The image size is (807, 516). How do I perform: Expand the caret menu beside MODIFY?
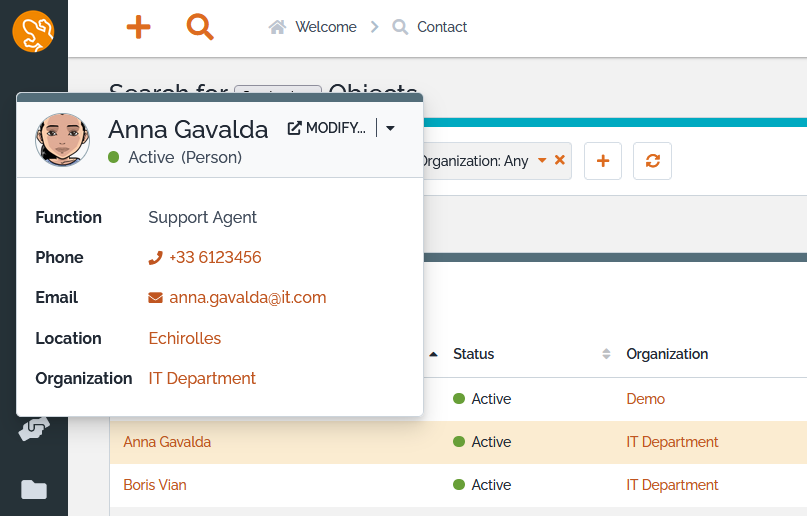pos(390,128)
